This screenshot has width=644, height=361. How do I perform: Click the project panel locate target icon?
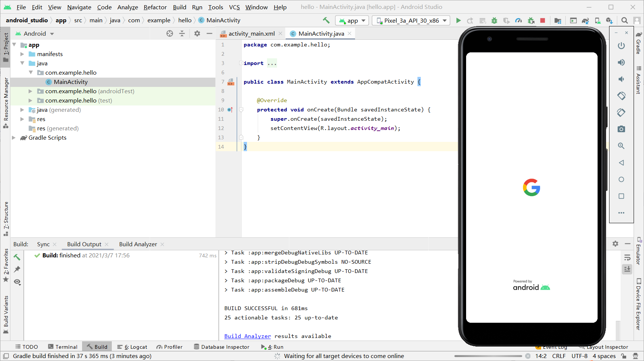(x=170, y=33)
